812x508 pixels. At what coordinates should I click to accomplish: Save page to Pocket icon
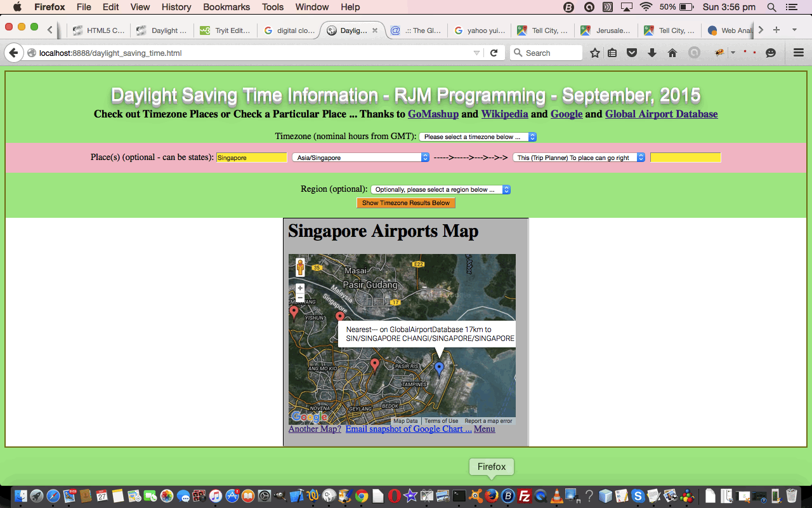pos(632,53)
